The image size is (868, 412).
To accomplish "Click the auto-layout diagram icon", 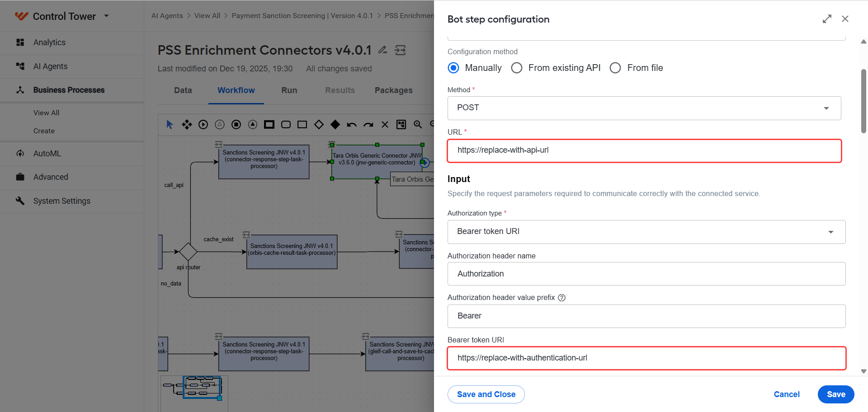I will (401, 125).
